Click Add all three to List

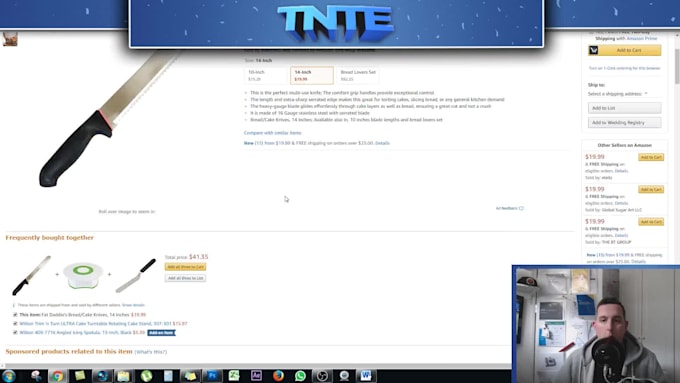185,278
